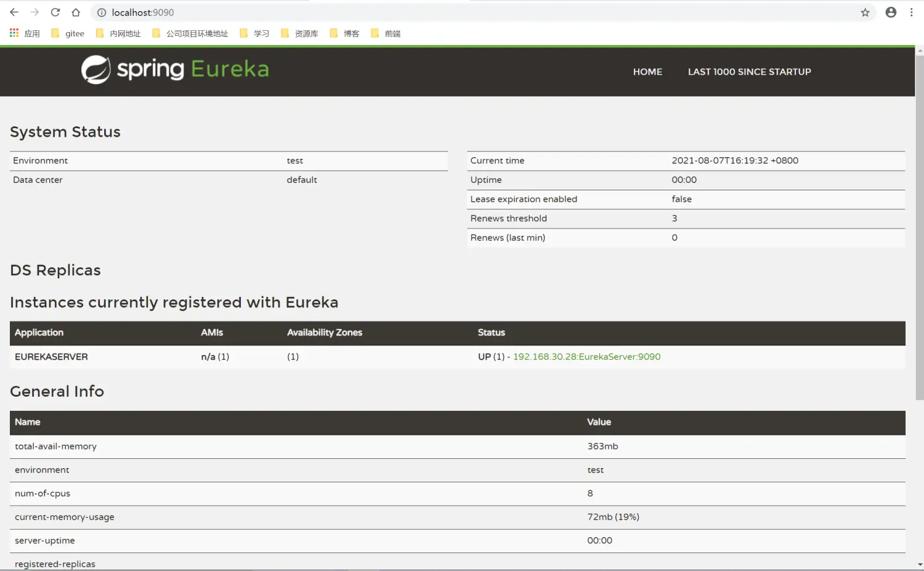Click the Current time value 2021-08-07T16:19:32 +0800

735,161
